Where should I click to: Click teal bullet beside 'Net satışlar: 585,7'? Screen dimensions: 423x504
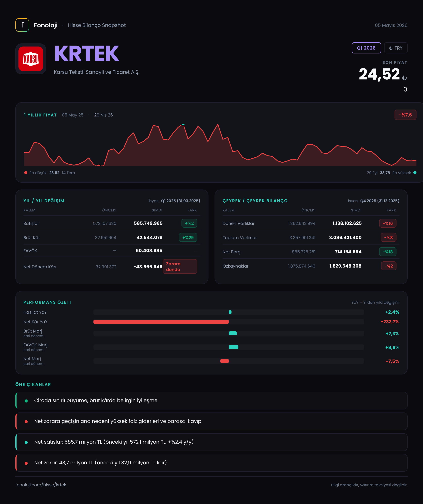tap(26, 442)
